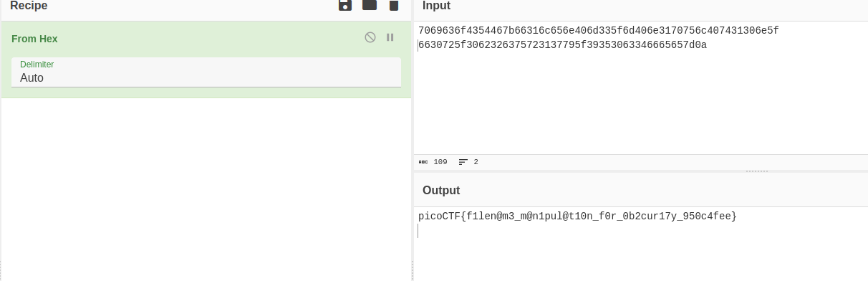Click the divider handle between Input and Output

point(757,171)
